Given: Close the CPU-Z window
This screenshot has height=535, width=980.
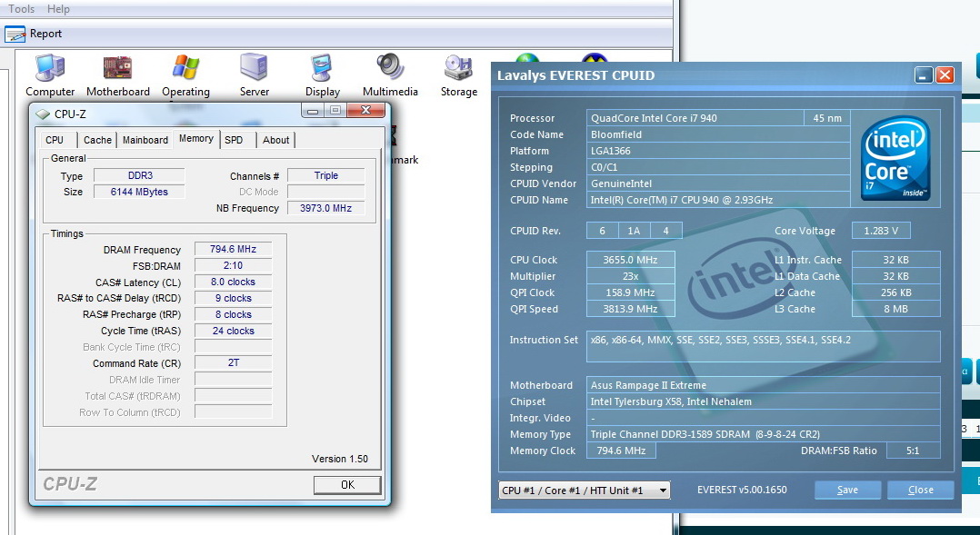Looking at the screenshot, I should [365, 111].
